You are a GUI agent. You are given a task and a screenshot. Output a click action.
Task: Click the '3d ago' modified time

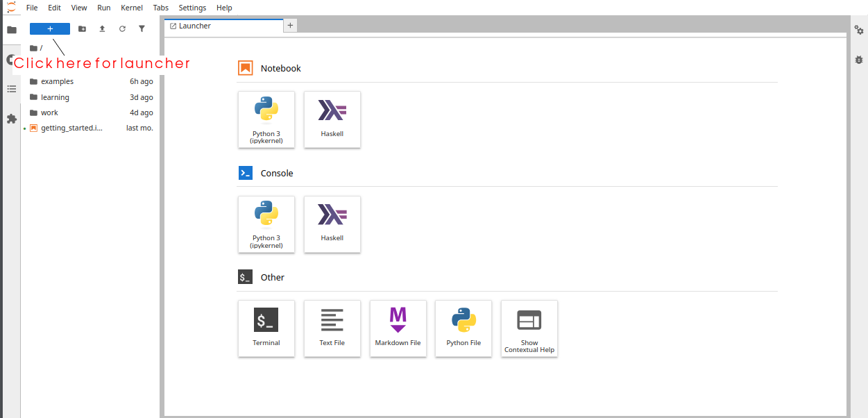click(142, 97)
